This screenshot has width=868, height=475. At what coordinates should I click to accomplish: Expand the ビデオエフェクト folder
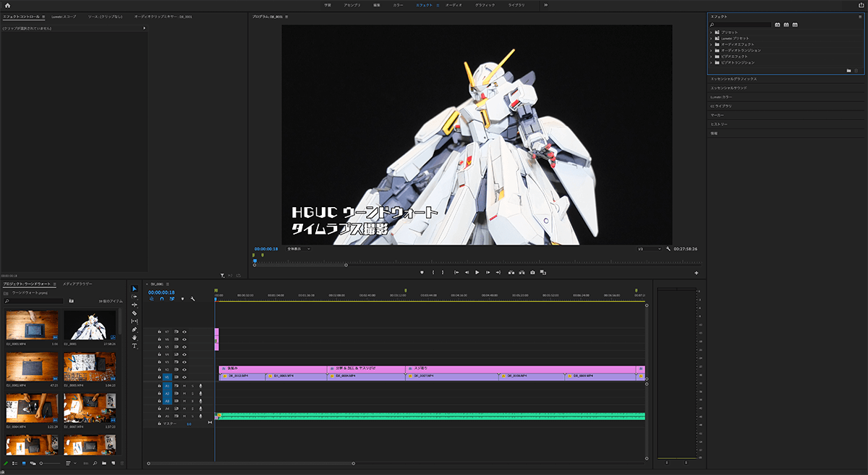click(x=711, y=56)
